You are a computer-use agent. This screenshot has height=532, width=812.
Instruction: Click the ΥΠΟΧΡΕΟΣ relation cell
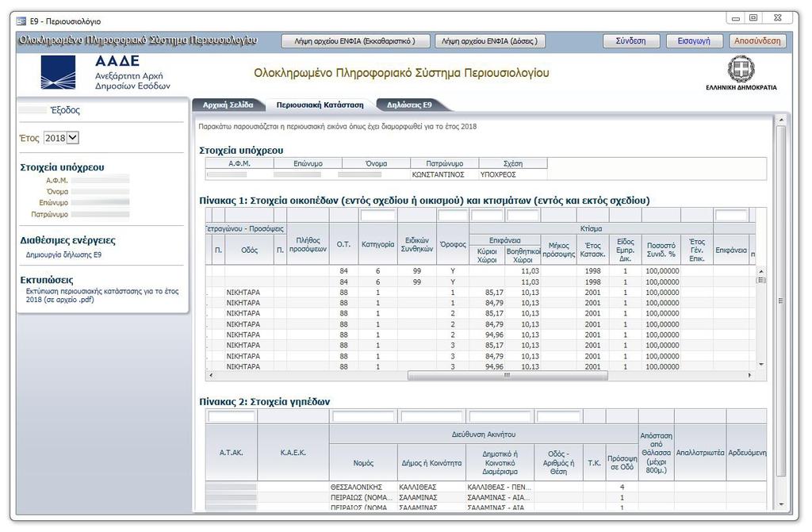click(x=513, y=174)
